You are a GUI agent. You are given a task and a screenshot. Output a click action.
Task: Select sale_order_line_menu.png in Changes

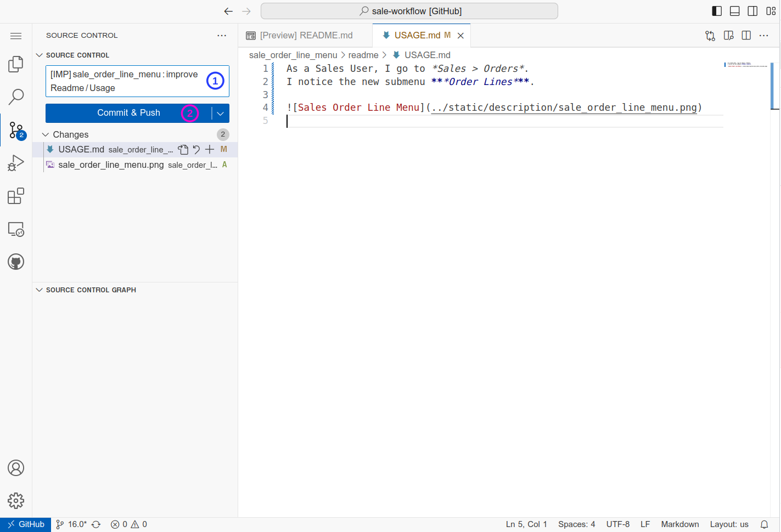[111, 165]
